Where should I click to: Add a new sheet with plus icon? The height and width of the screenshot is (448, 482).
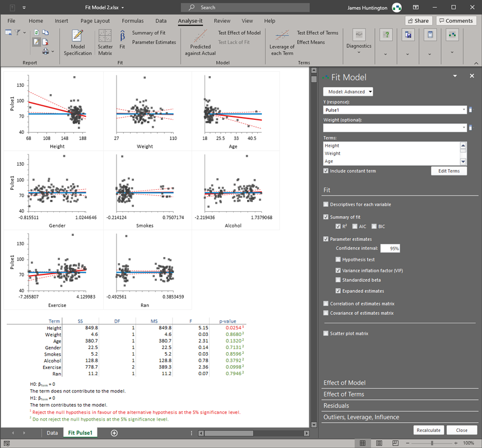[x=114, y=433]
